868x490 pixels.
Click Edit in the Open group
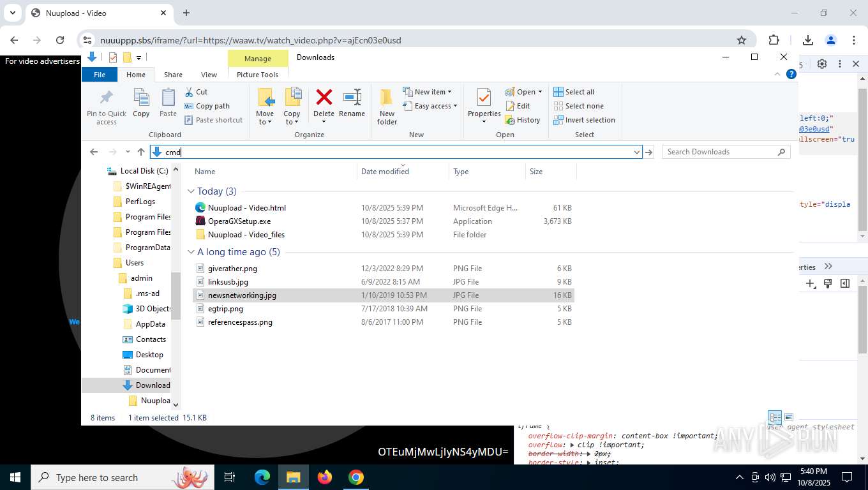click(518, 106)
